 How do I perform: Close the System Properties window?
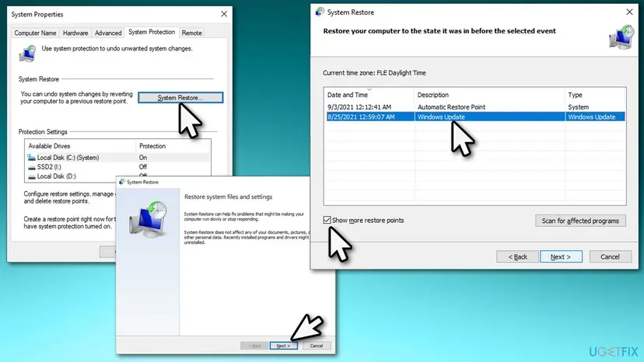(x=224, y=14)
